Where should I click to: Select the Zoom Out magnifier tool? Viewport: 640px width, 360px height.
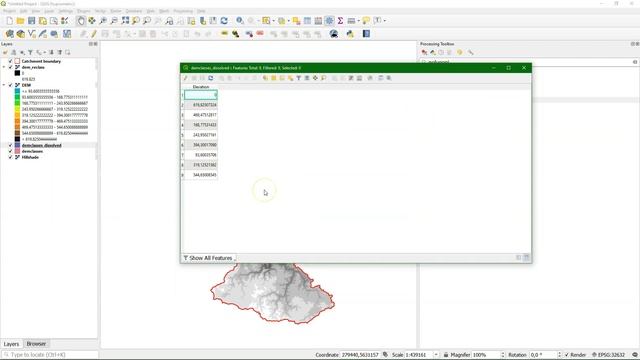point(114,21)
